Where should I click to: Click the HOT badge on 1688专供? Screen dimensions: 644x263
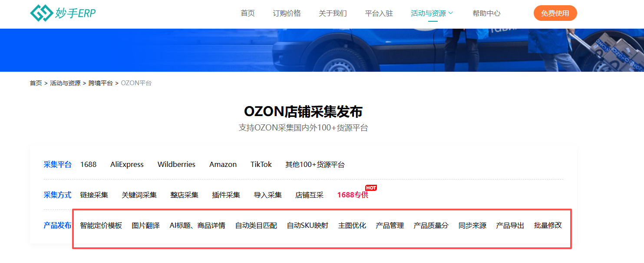[371, 188]
